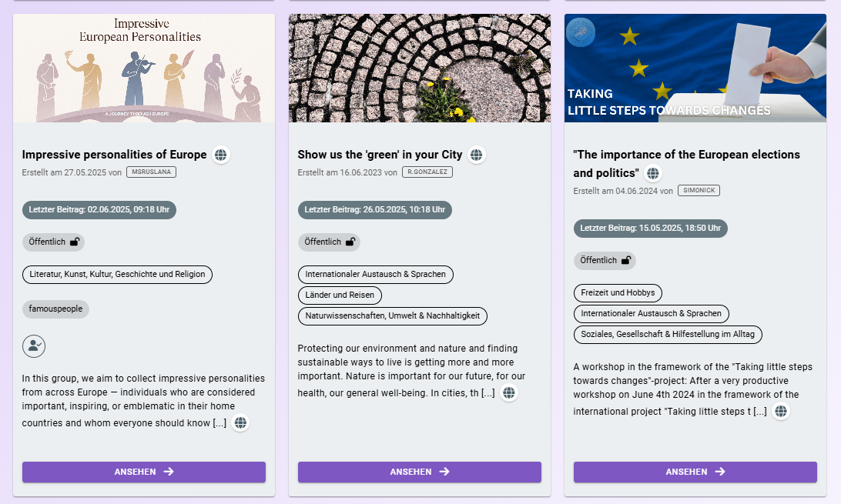
Task: Select category Länder und Reisen
Action: 340,295
